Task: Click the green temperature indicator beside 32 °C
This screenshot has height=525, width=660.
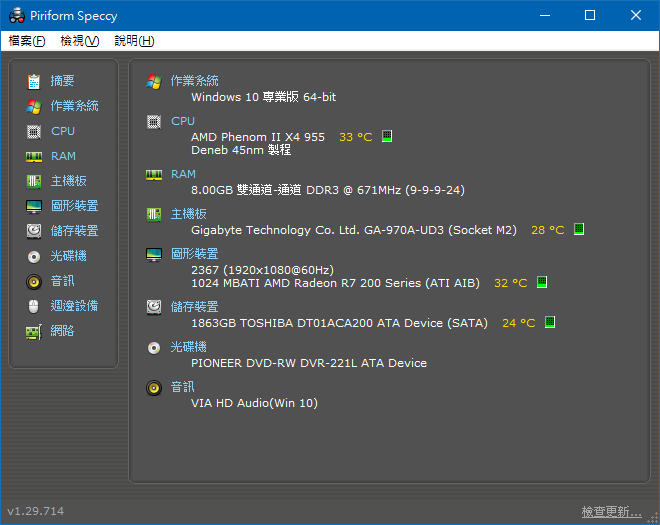Action: click(x=542, y=282)
